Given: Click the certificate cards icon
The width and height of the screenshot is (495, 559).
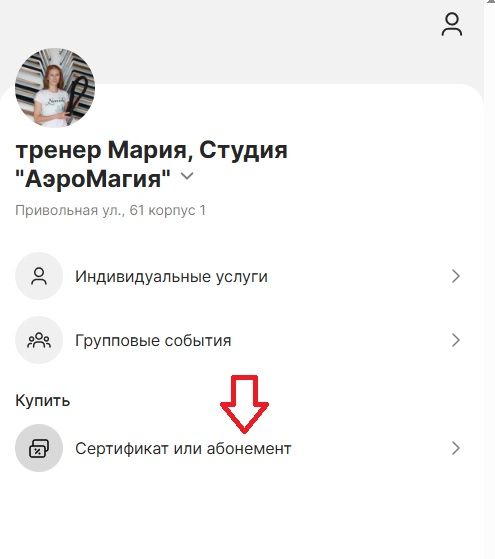Looking at the screenshot, I should point(39,448).
